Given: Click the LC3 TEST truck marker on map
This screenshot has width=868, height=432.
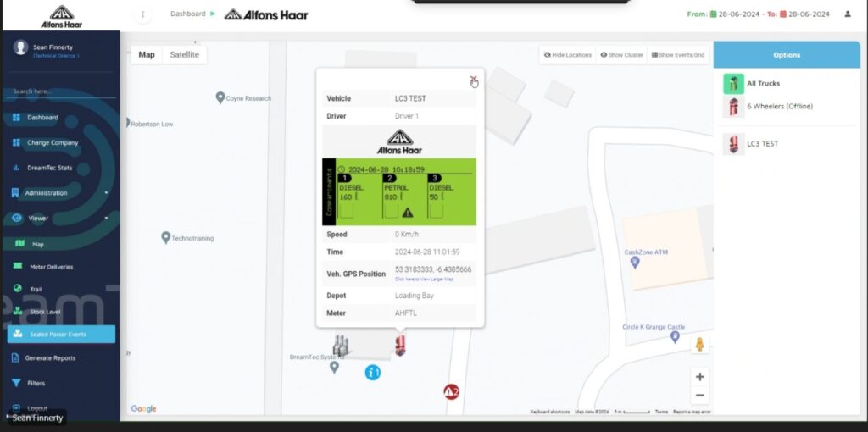Looking at the screenshot, I should coord(400,346).
